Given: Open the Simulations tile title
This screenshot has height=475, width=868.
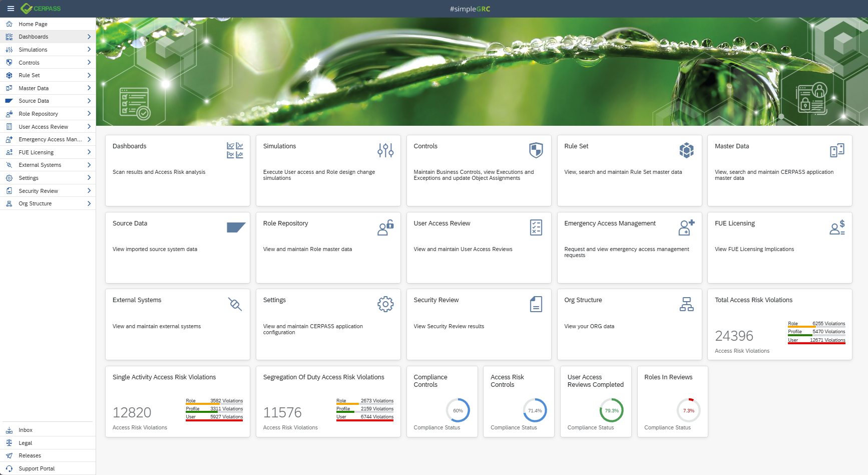Looking at the screenshot, I should 279,146.
